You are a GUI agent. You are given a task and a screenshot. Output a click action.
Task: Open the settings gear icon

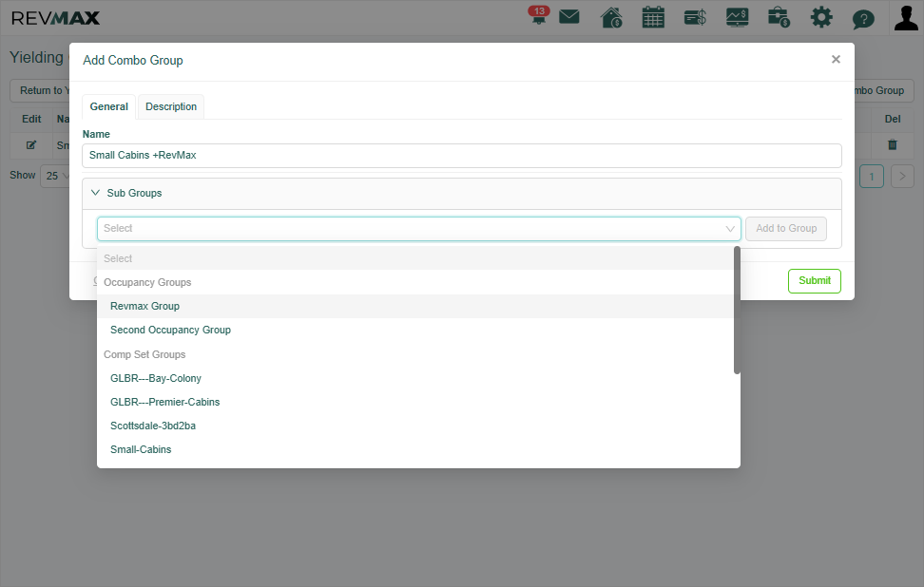click(821, 17)
